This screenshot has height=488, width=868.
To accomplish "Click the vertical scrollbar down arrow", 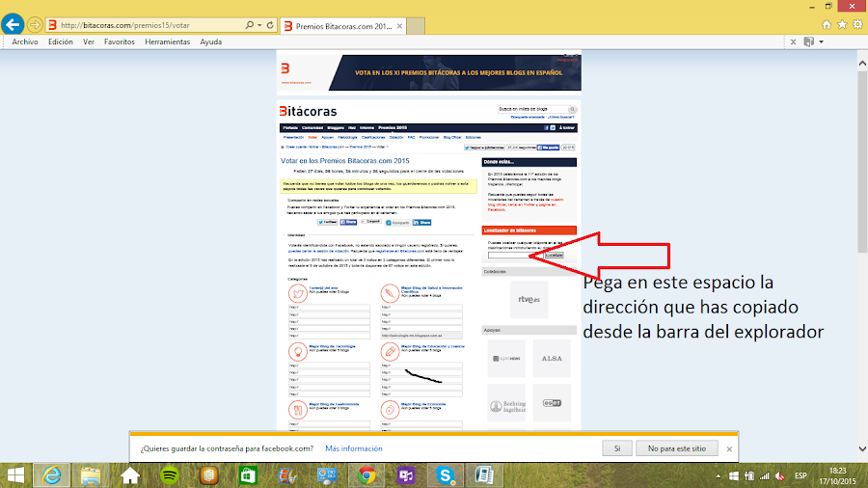I will point(862,448).
